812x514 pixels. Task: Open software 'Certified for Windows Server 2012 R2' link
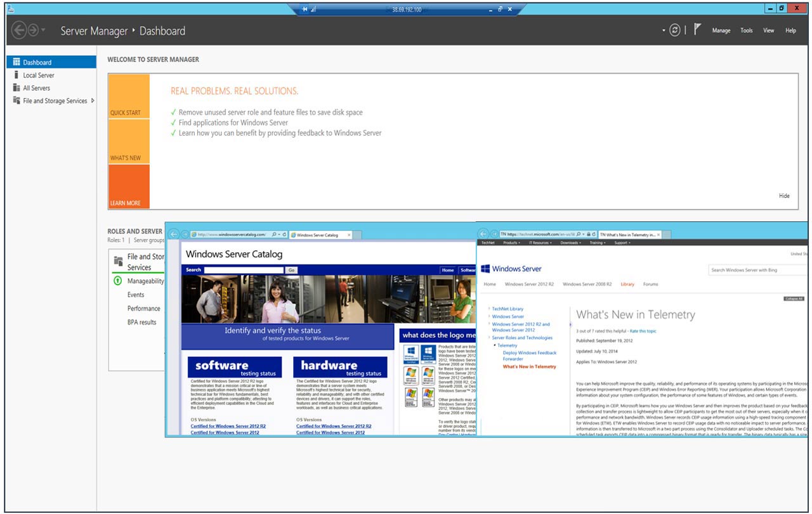tap(228, 426)
